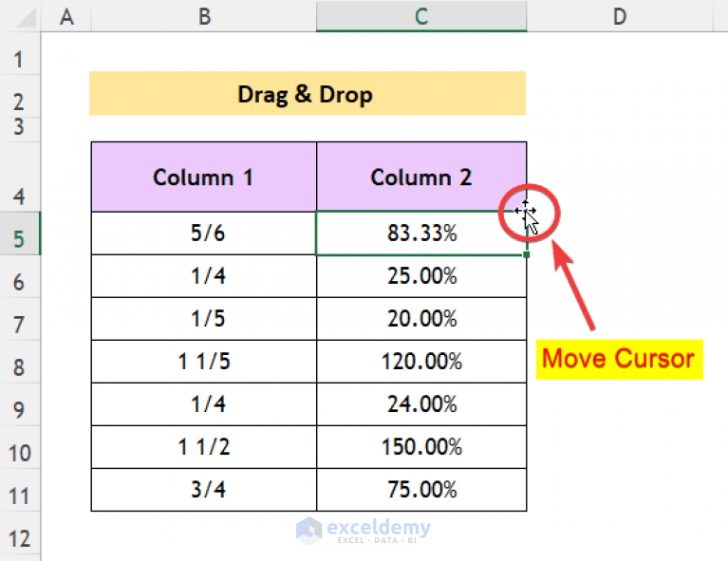Image resolution: width=728 pixels, height=561 pixels.
Task: Select row 9 header
Action: (20, 404)
